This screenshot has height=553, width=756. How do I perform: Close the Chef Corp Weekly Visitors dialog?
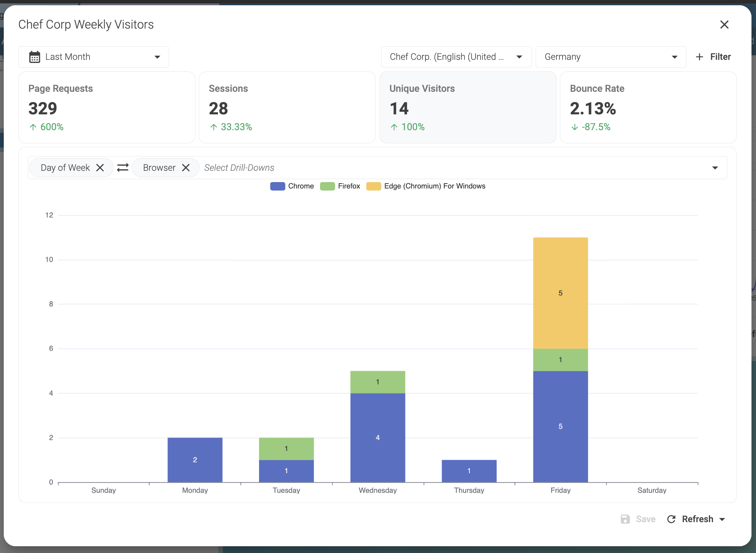(724, 25)
